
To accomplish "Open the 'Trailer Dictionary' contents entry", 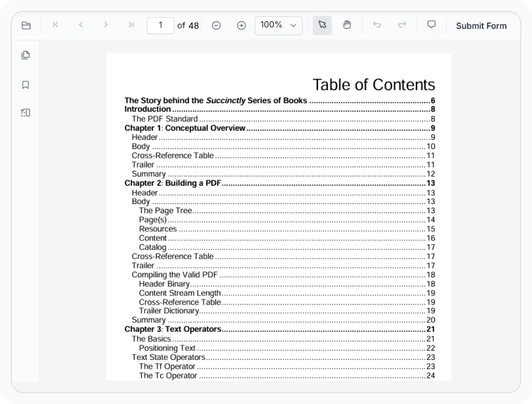I will coord(287,311).
